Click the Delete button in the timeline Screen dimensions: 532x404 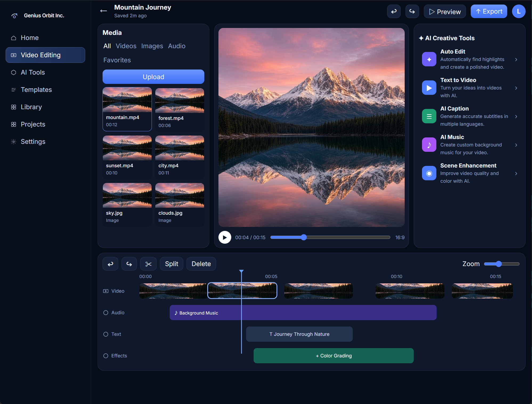coord(201,264)
